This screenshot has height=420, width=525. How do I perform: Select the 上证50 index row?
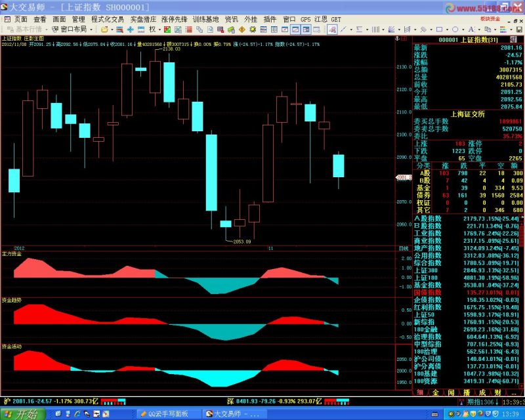click(x=467, y=314)
